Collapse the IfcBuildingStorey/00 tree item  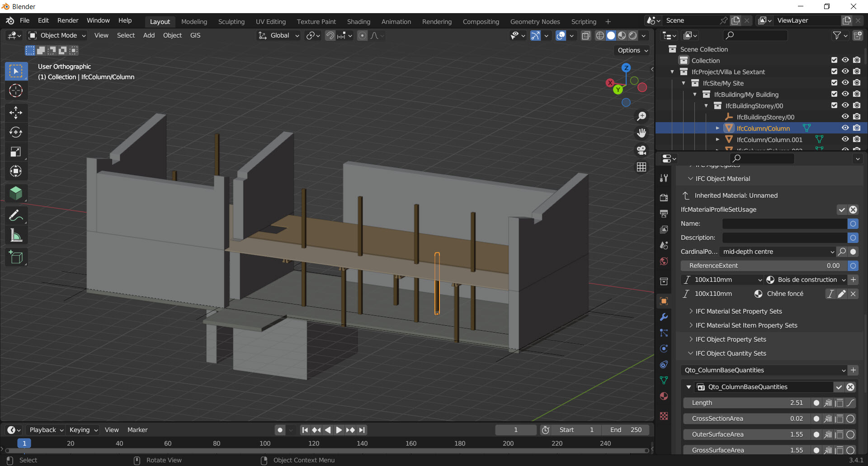click(706, 105)
